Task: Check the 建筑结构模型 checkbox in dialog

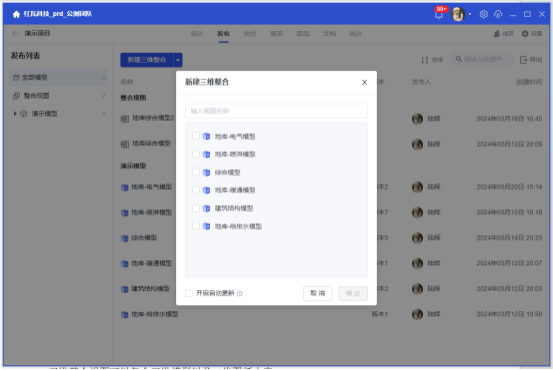Action: 196,208
